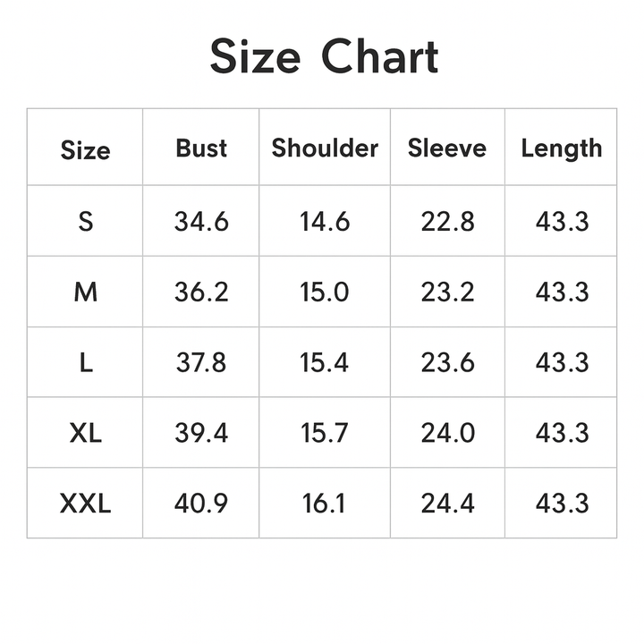Viewport: 644px width, 644px height.
Task: Select the Sleeve column header
Action: click(x=447, y=148)
